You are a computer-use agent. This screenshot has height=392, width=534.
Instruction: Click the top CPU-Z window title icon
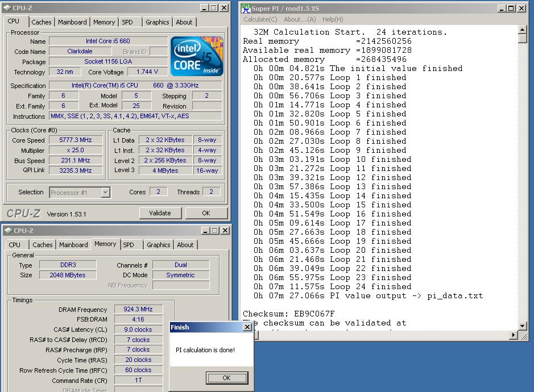7,7
